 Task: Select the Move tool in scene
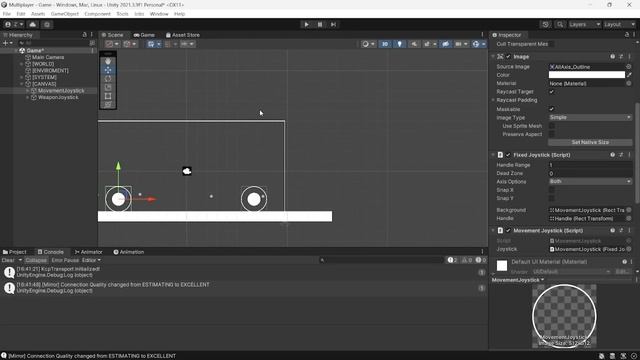click(x=108, y=70)
